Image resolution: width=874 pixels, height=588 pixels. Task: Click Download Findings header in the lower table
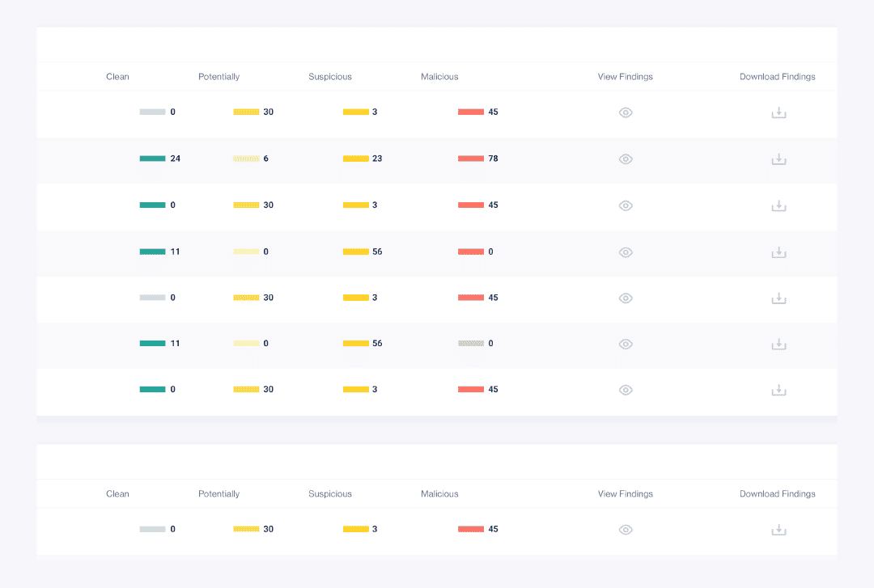777,494
